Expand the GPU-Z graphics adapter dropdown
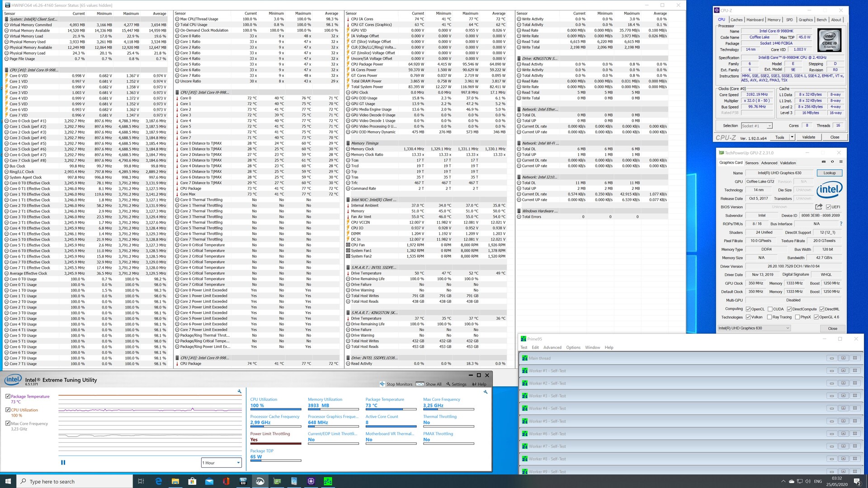The image size is (868, 488). [754, 328]
